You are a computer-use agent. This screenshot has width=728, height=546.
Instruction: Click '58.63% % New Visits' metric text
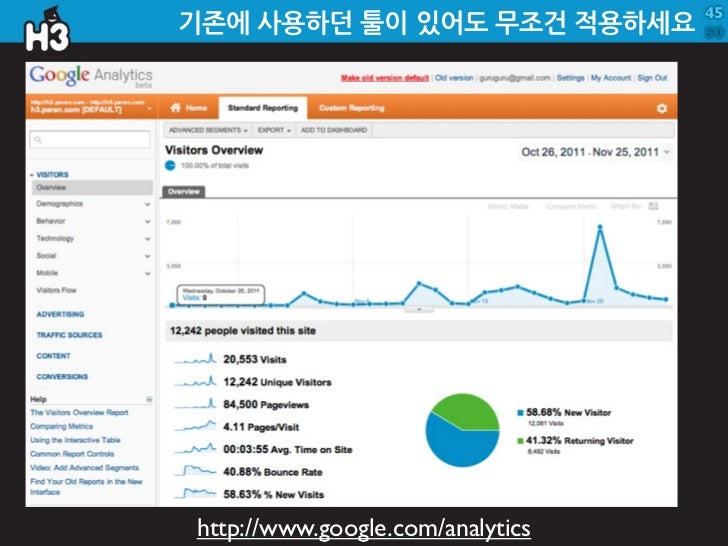pos(274,494)
